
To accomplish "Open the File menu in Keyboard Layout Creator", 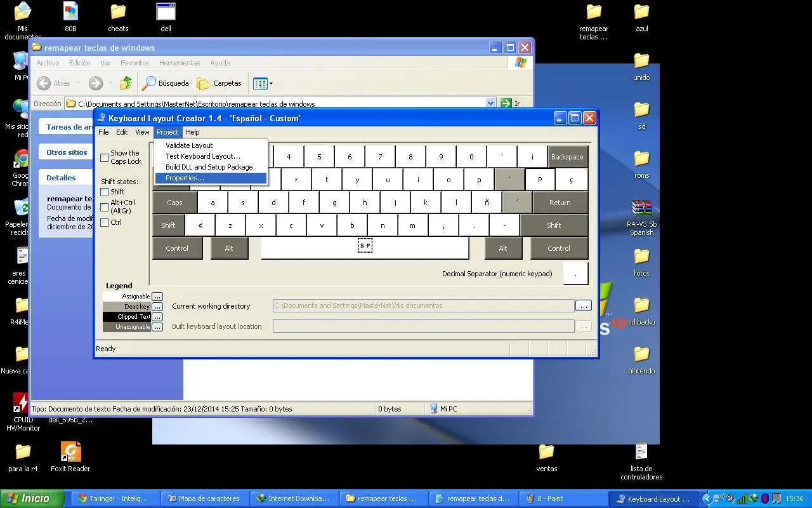I will (x=103, y=132).
